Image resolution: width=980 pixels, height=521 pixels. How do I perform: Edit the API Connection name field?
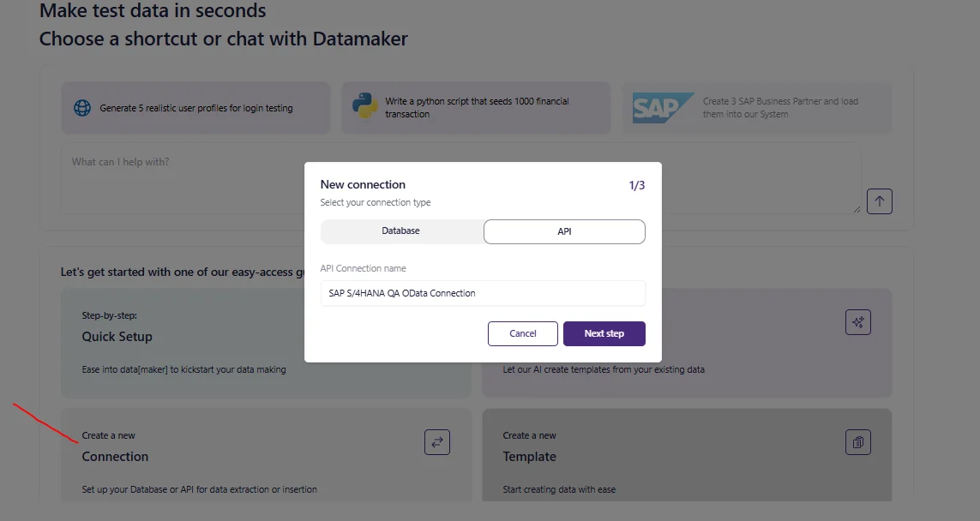[x=483, y=293]
